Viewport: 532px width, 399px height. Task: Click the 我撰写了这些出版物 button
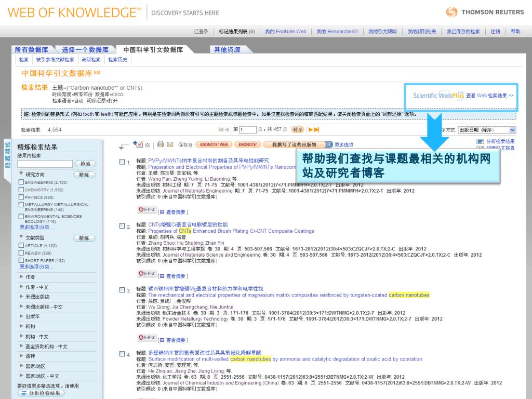coord(294,144)
